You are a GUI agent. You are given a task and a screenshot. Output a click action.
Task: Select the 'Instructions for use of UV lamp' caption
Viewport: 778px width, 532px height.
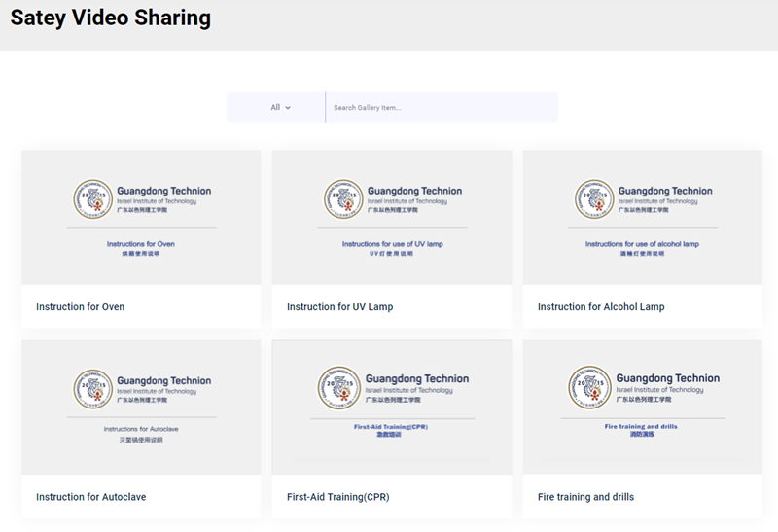click(392, 244)
